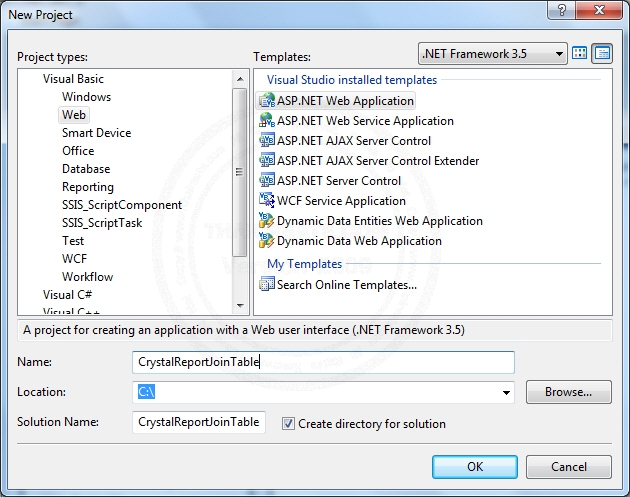
Task: Pick the ASP.NET AJAX Server Control icon
Action: pyautogui.click(x=267, y=141)
